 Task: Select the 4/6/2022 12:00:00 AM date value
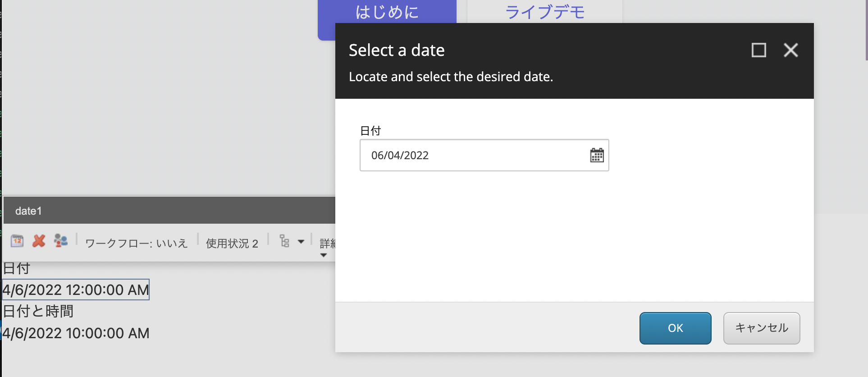[x=76, y=290]
